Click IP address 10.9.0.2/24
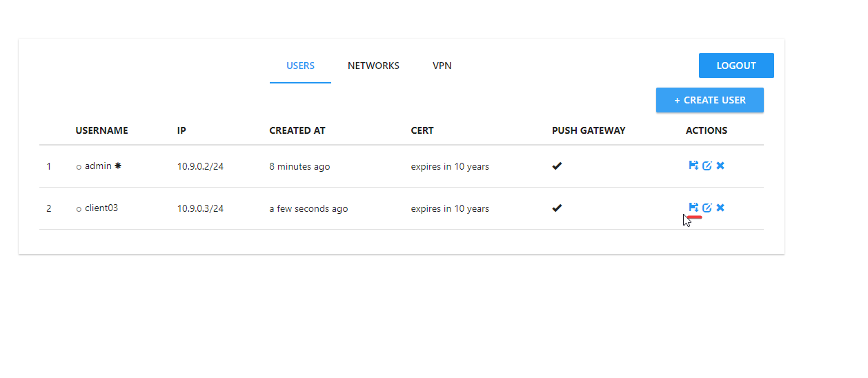The image size is (868, 378). (200, 166)
